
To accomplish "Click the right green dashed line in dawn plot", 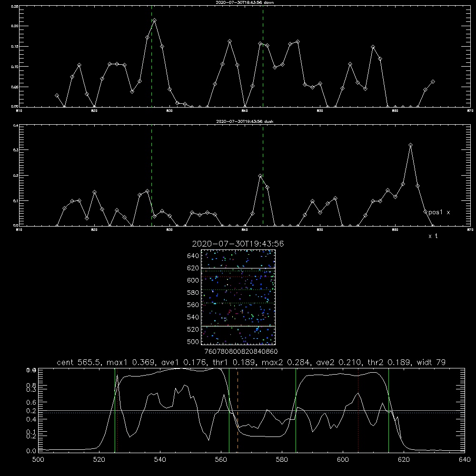I will [x=263, y=56].
